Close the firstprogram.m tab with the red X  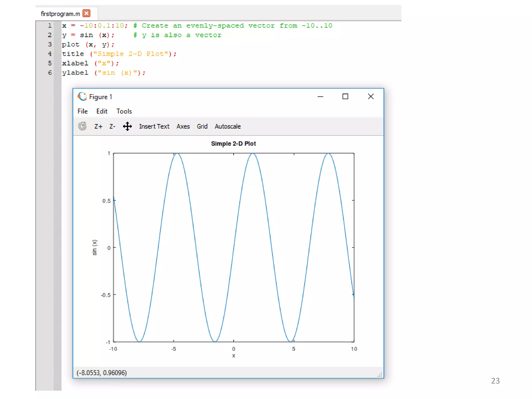[87, 13]
